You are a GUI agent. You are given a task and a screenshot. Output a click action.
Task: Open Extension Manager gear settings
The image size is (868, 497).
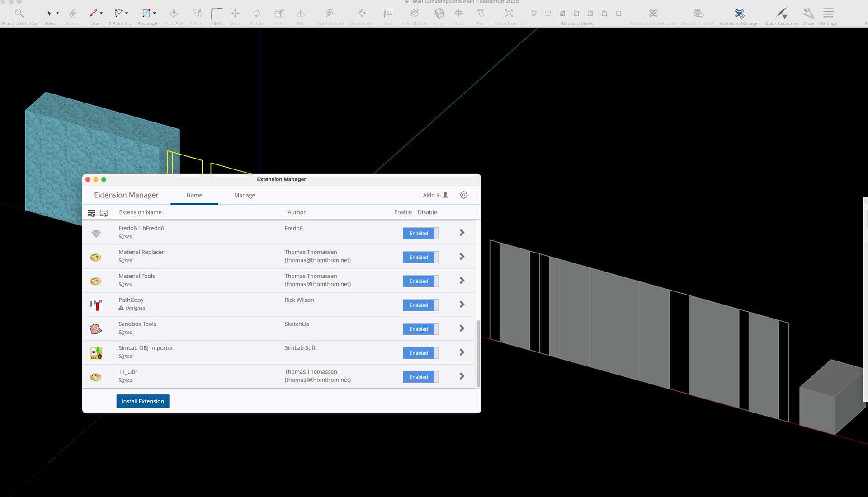464,195
